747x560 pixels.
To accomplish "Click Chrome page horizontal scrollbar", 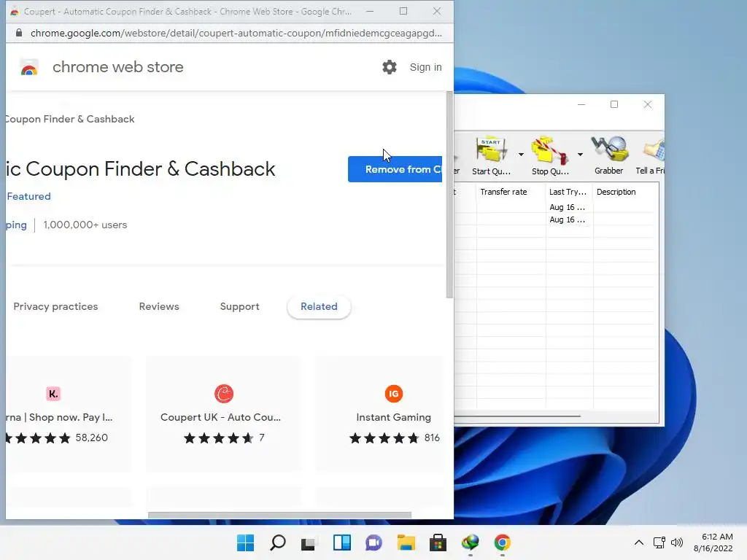I will [x=279, y=515].
